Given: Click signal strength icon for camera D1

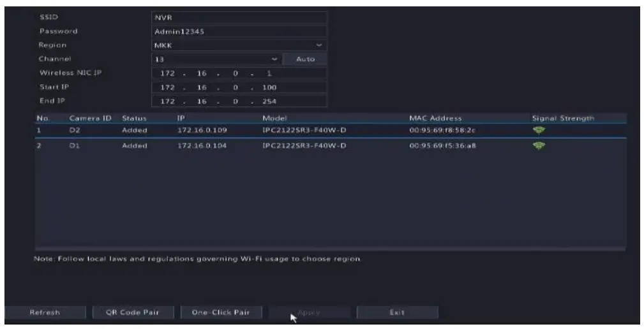Looking at the screenshot, I should 539,145.
